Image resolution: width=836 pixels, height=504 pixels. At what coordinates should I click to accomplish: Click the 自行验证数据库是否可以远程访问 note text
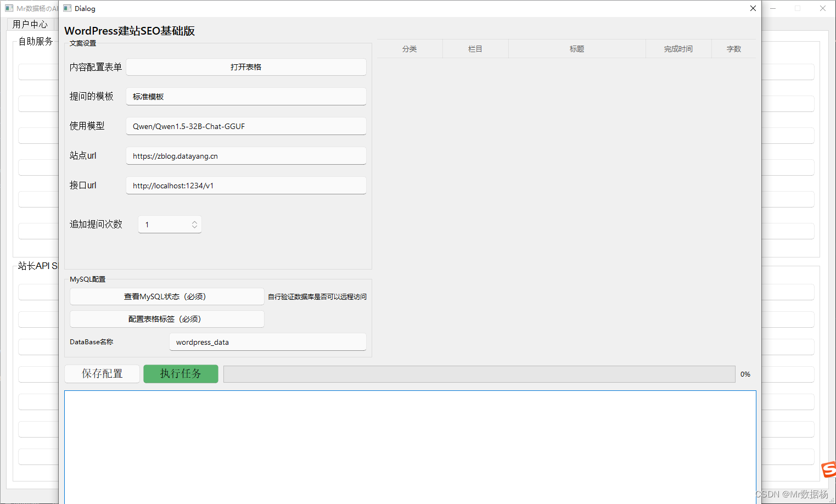(317, 297)
